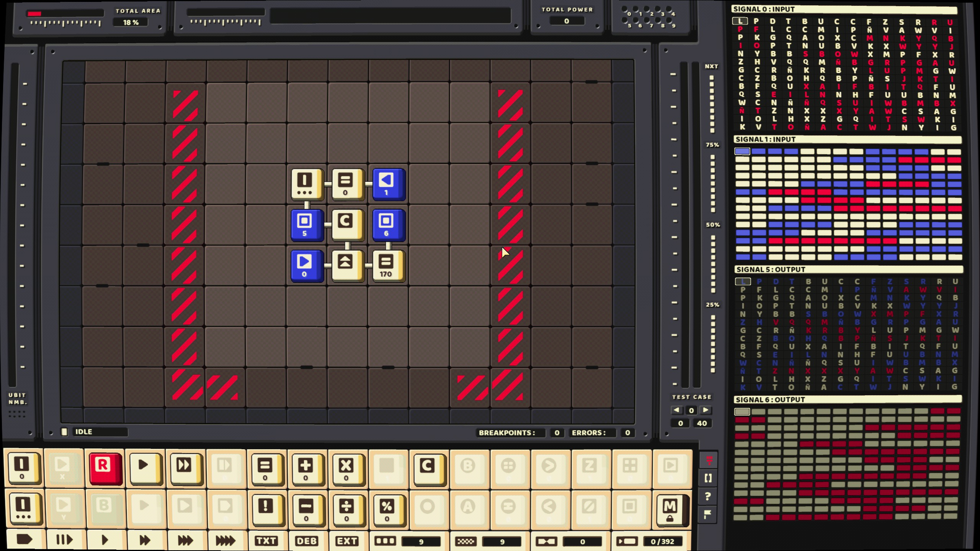Viewport: 980px width, 551px height.
Task: Click the brackets icon in side strip
Action: (x=708, y=478)
